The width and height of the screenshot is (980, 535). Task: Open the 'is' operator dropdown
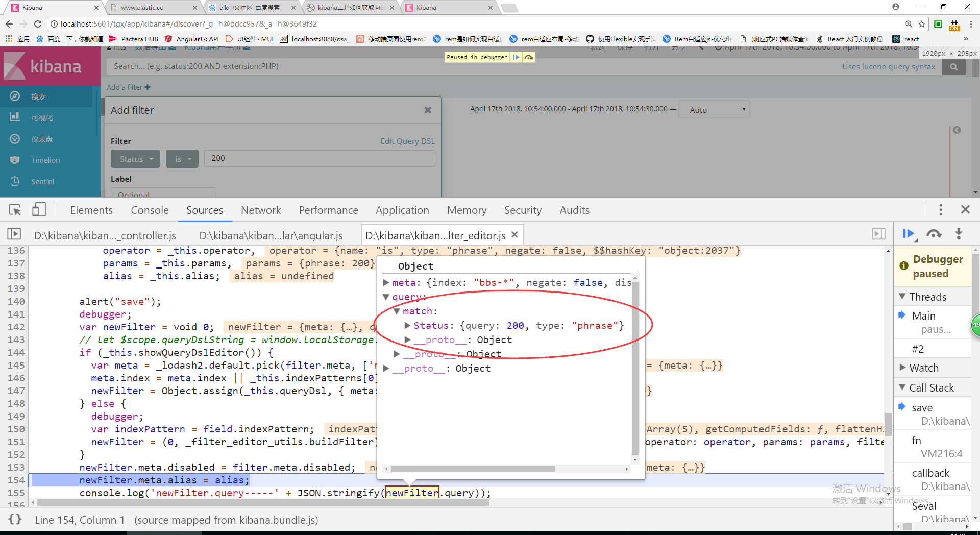click(x=182, y=159)
